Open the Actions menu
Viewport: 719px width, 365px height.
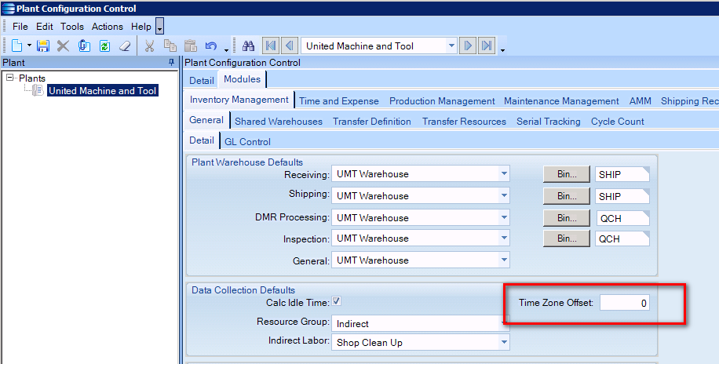pos(107,27)
